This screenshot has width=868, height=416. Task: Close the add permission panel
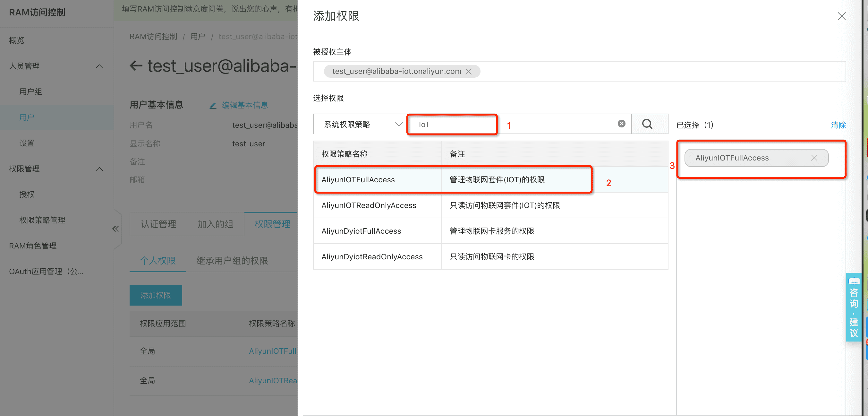click(x=841, y=16)
